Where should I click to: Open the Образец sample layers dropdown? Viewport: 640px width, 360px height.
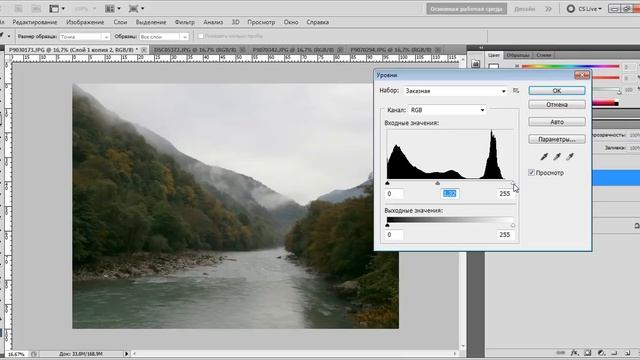tap(164, 37)
